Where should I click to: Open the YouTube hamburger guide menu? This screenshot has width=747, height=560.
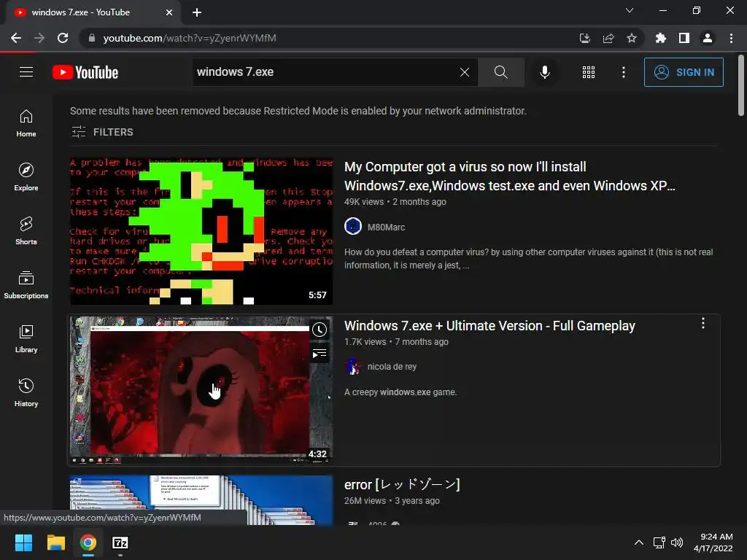[x=26, y=72]
